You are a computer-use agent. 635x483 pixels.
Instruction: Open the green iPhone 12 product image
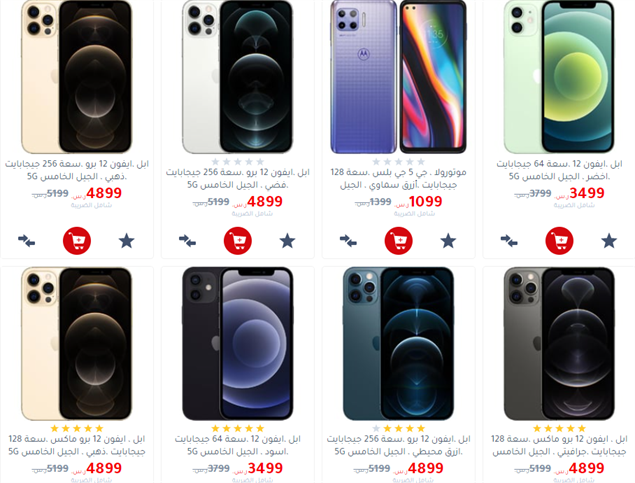click(559, 77)
